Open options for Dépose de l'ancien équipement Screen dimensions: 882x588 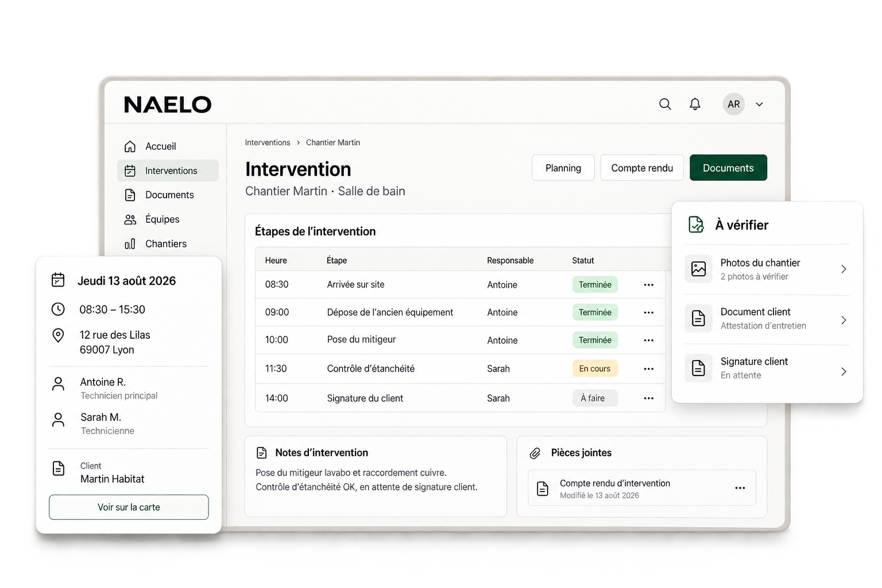(x=649, y=312)
